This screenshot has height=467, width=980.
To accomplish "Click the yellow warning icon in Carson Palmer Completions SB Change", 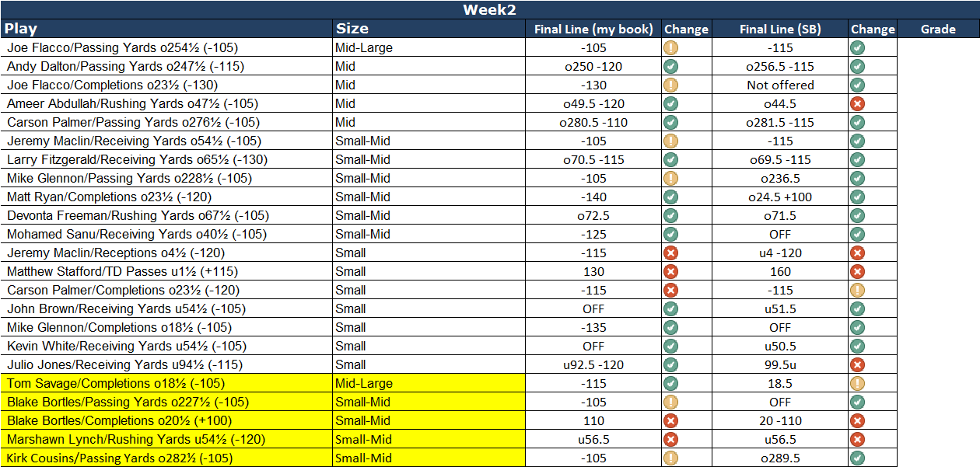I will point(857,290).
